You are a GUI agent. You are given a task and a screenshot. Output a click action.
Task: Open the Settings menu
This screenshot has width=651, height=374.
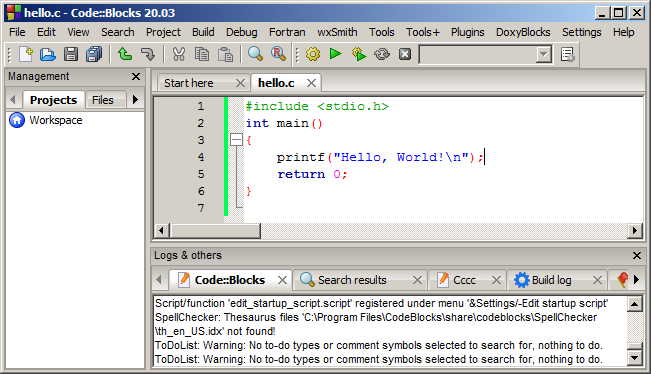[582, 32]
